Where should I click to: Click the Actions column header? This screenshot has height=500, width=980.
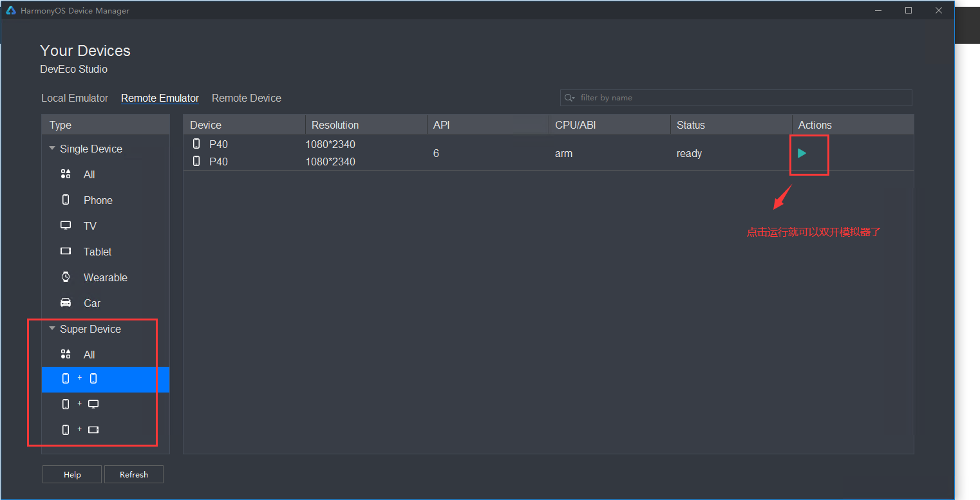tap(853, 125)
